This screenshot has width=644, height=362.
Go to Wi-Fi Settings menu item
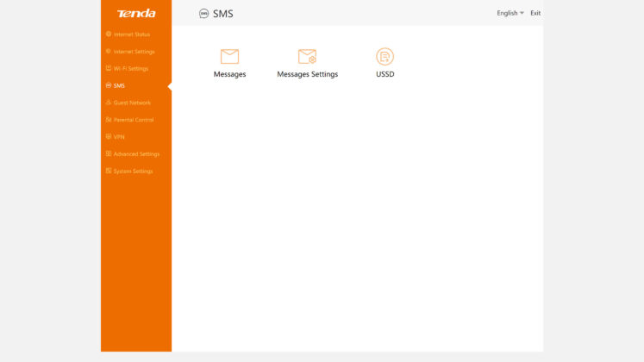pyautogui.click(x=131, y=69)
